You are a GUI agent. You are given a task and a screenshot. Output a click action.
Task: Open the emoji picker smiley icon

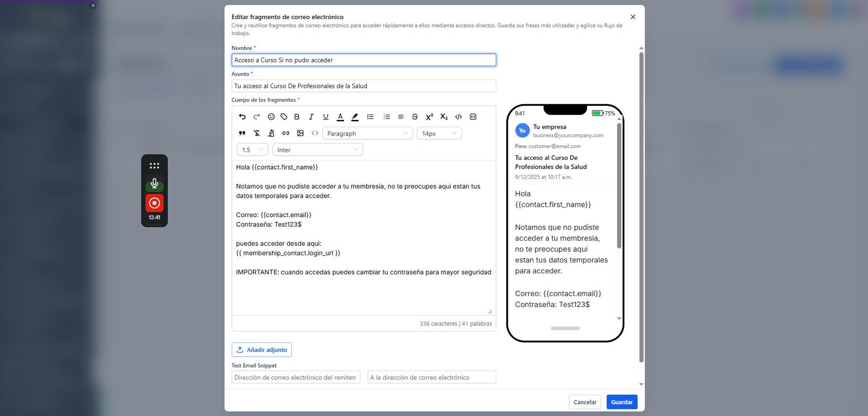click(271, 117)
